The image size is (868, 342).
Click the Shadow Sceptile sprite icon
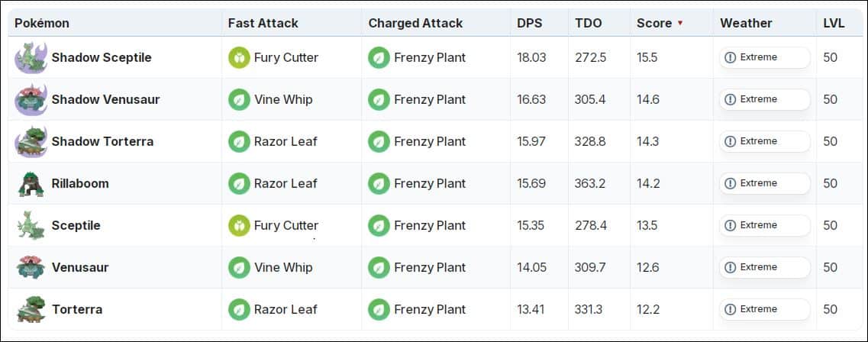31,58
